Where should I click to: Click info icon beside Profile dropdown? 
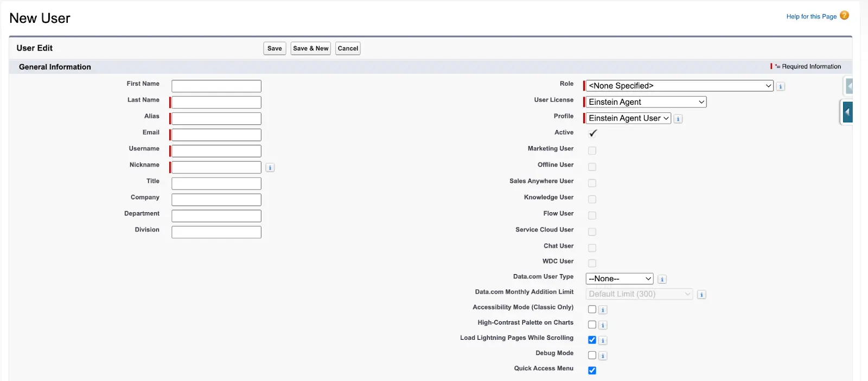point(678,119)
